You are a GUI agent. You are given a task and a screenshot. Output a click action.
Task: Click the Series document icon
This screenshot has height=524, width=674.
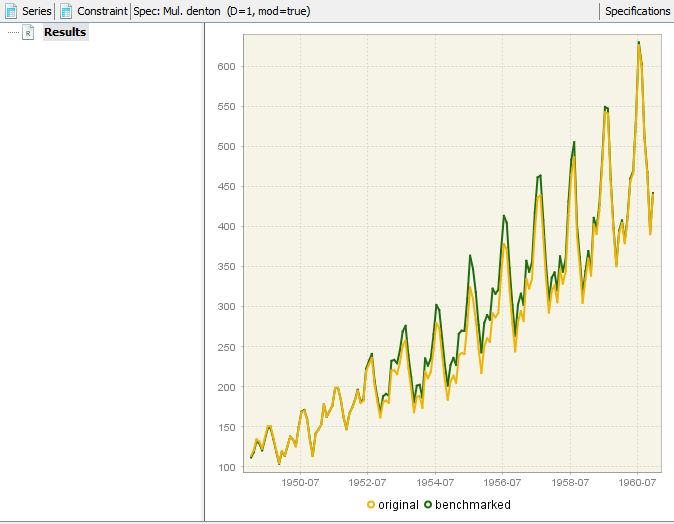11,11
